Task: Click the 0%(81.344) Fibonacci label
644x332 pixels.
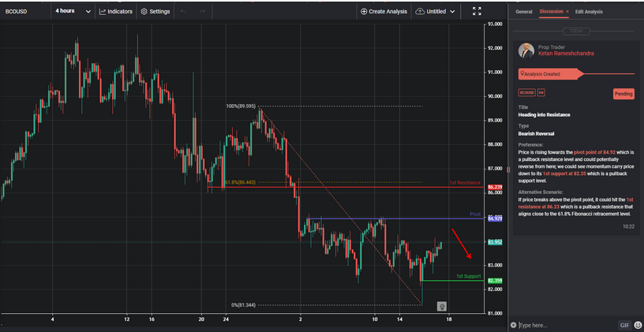Action: pos(245,305)
